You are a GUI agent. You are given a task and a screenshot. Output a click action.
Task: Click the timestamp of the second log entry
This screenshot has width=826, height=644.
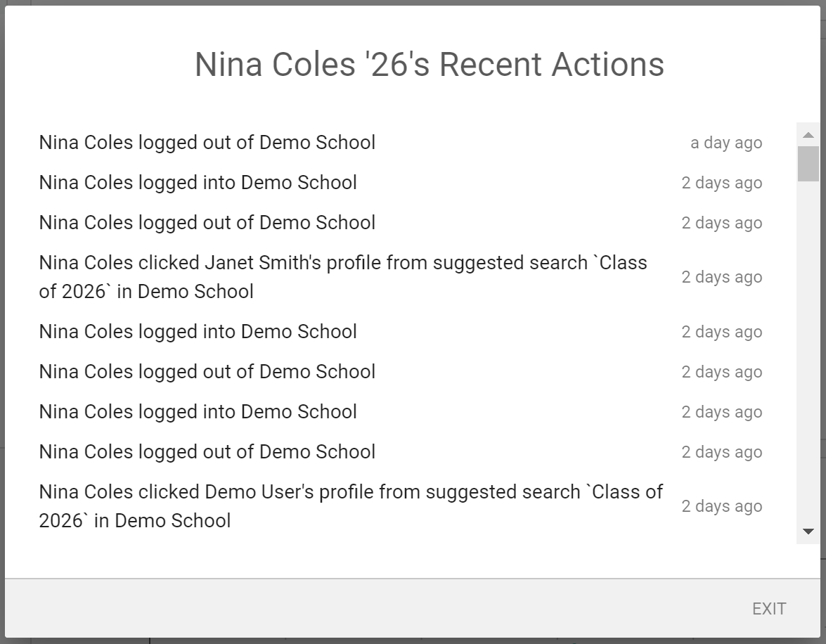tap(721, 183)
